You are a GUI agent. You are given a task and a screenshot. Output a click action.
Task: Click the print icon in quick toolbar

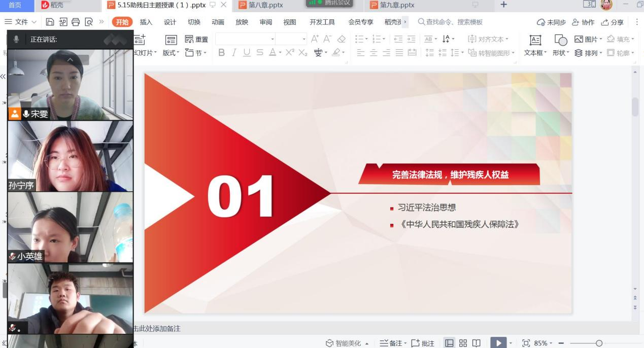76,22
